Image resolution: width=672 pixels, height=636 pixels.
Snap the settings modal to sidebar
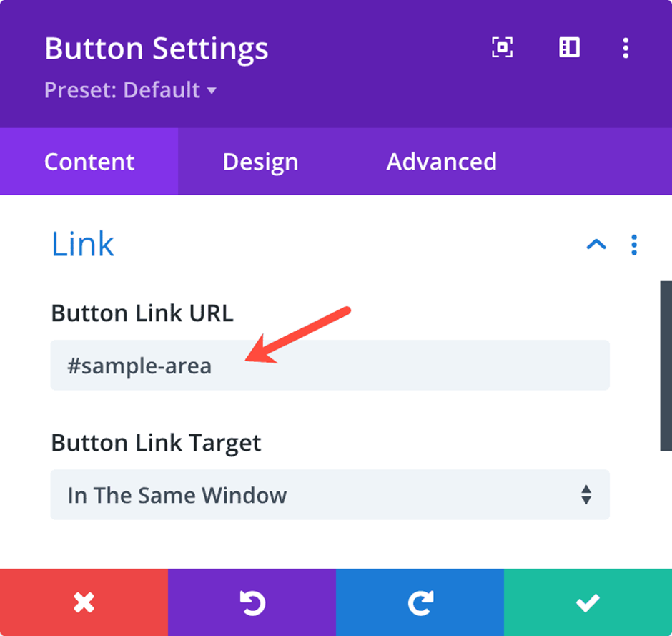pos(569,47)
